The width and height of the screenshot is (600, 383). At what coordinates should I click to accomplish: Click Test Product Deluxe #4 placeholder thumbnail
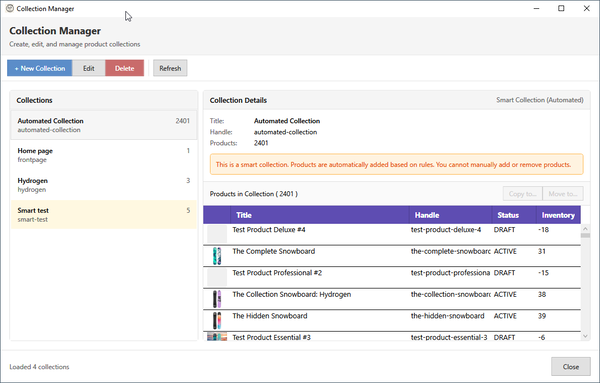tap(217, 234)
